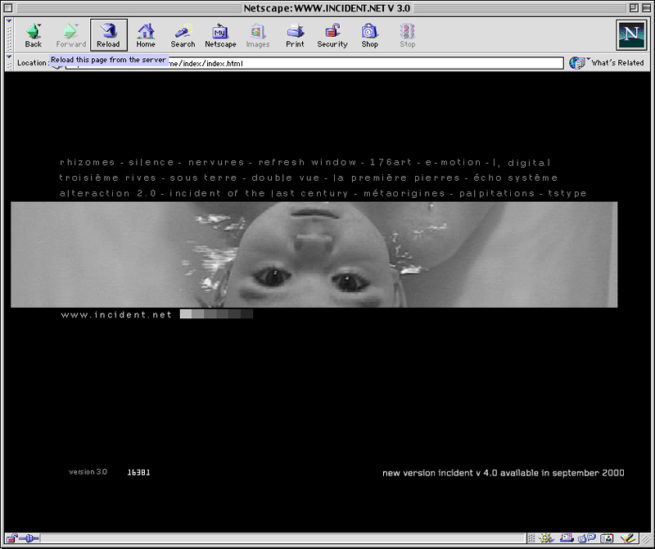Click the gray gradient bar beside www.incident.net
Image resolution: width=655 pixels, height=549 pixels.
click(216, 314)
